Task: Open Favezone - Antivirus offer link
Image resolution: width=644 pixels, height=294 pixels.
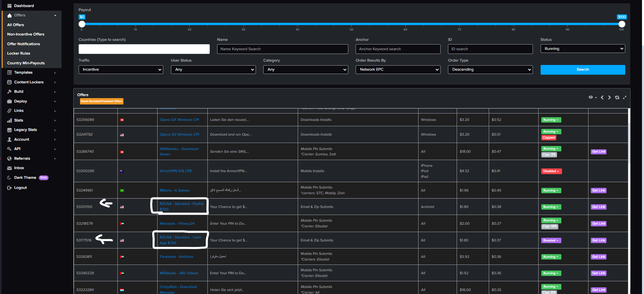Action: [177, 256]
